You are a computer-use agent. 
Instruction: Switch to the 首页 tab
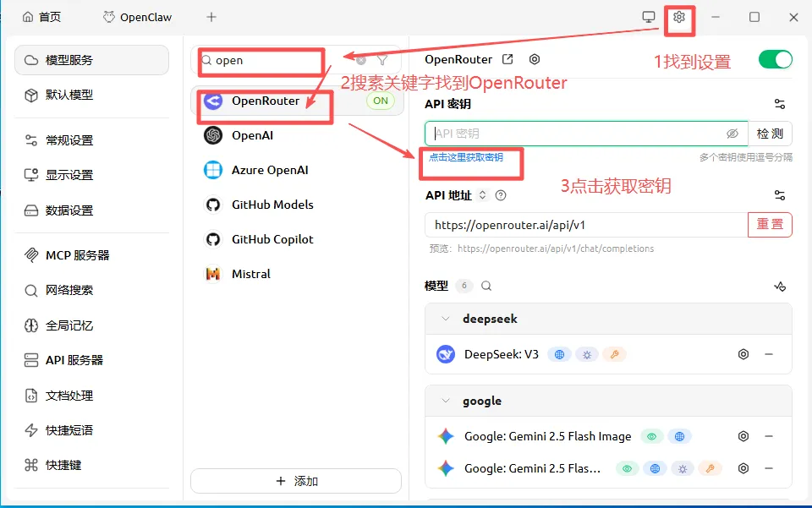42,17
